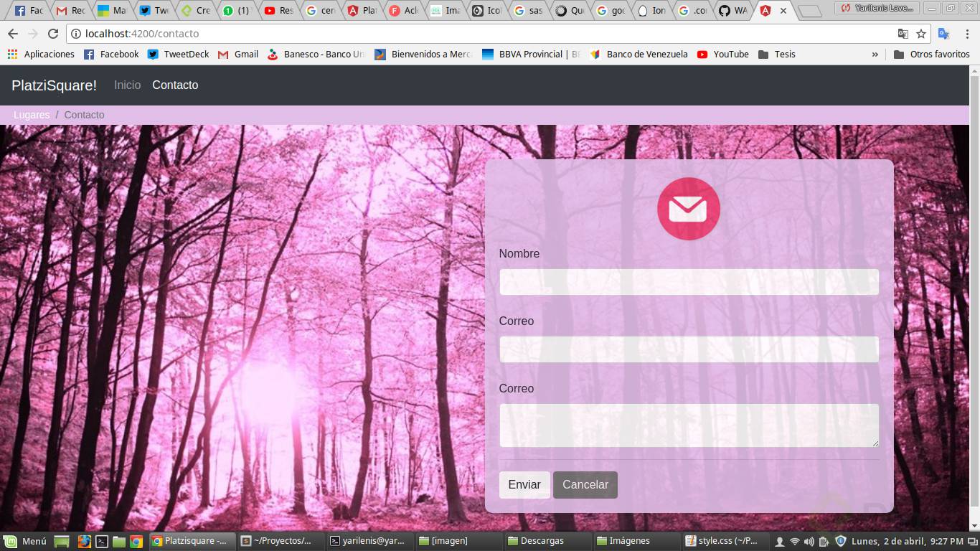Screen dimensions: 980x551
Task: Open the Otros favoritos folder
Action: [x=932, y=54]
